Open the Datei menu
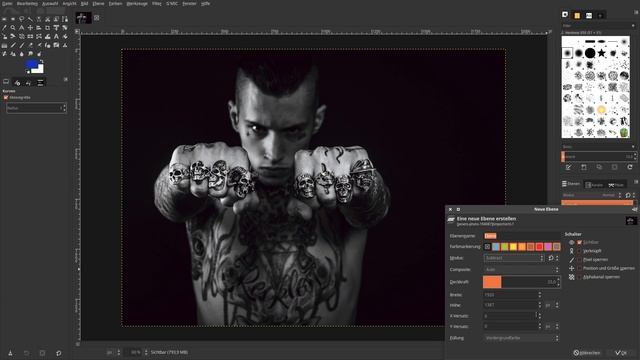 click(7, 4)
